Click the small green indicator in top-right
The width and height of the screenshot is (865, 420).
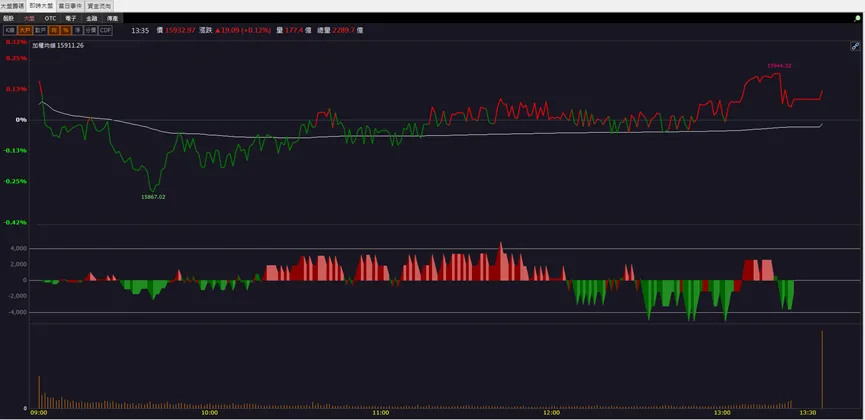(857, 18)
